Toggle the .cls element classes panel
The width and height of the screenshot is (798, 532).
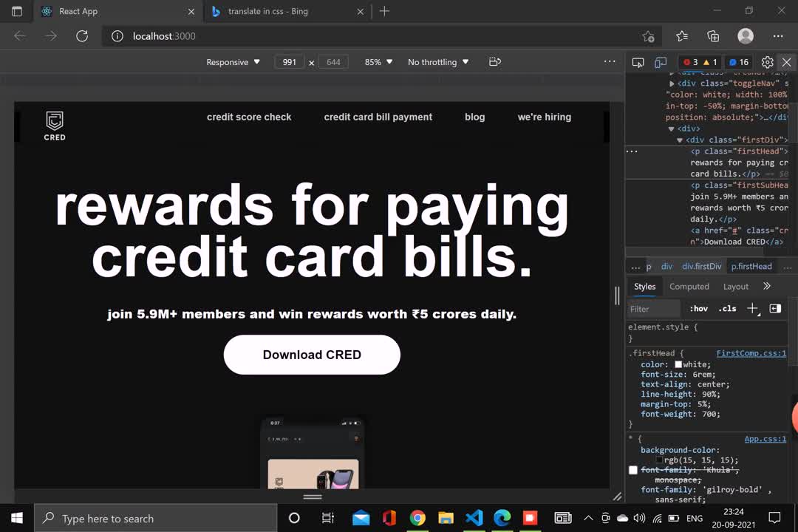coord(727,309)
